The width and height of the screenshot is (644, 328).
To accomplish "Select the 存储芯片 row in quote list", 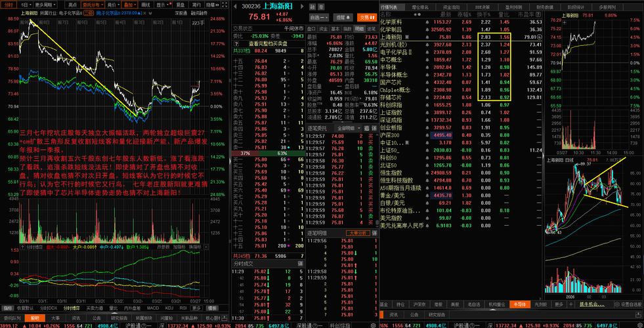I will coord(461,97).
